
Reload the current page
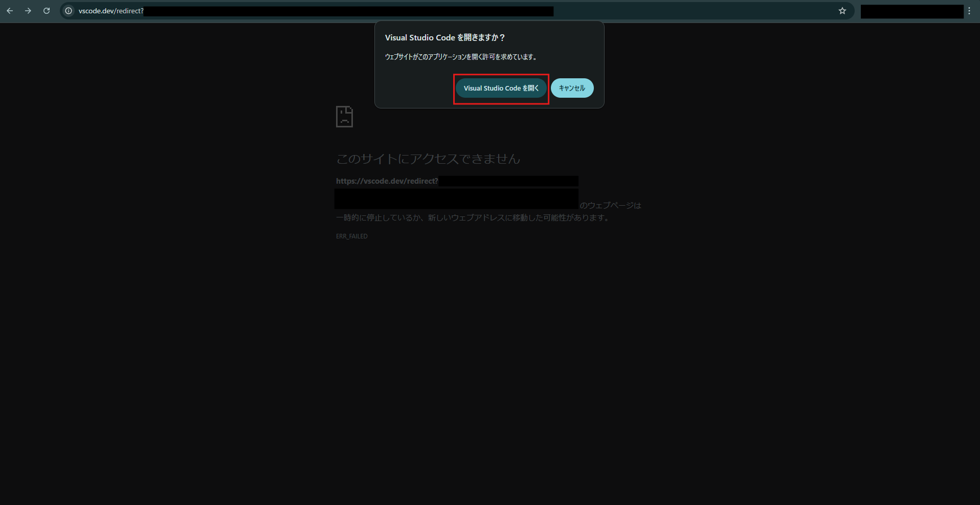pos(47,11)
